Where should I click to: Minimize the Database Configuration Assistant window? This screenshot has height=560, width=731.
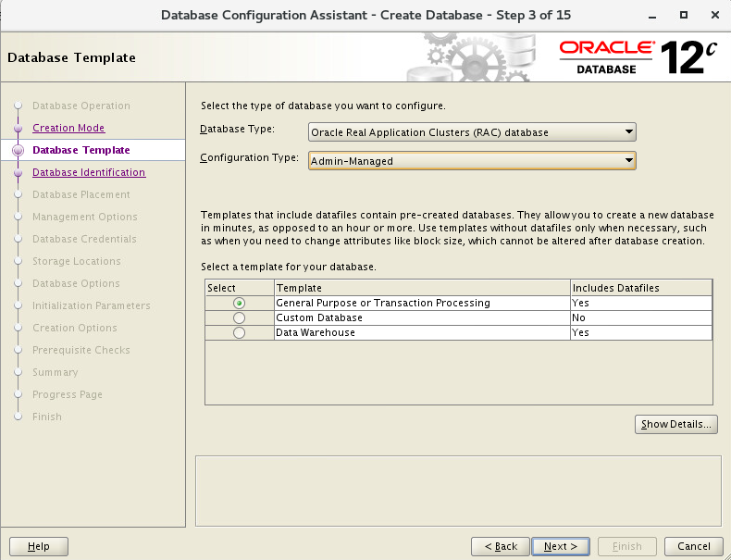(652, 16)
